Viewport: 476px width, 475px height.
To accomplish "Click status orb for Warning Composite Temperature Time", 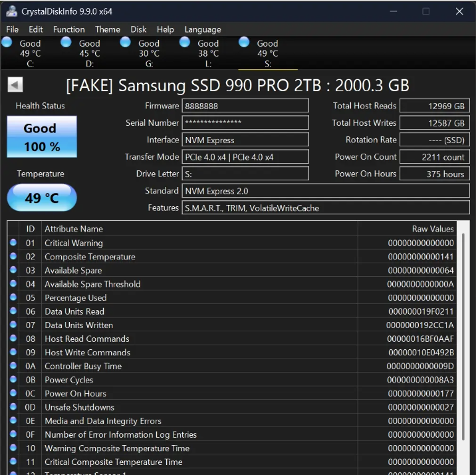I will point(13,447).
